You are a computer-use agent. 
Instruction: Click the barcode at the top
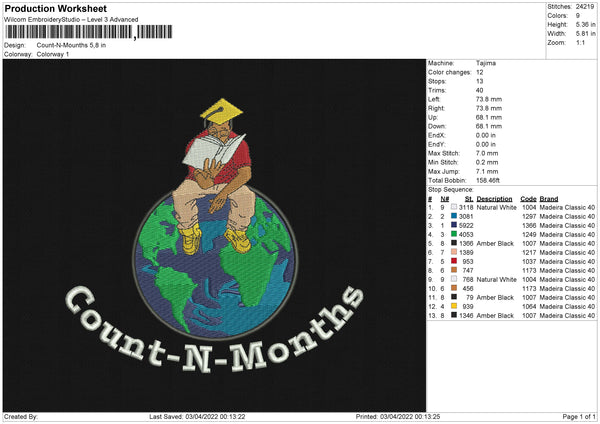pyautogui.click(x=89, y=32)
